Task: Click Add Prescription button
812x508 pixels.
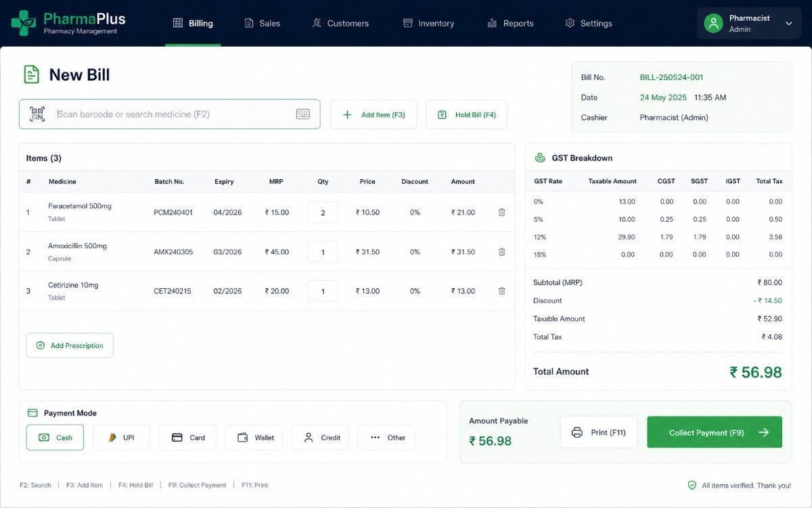Action: [70, 346]
